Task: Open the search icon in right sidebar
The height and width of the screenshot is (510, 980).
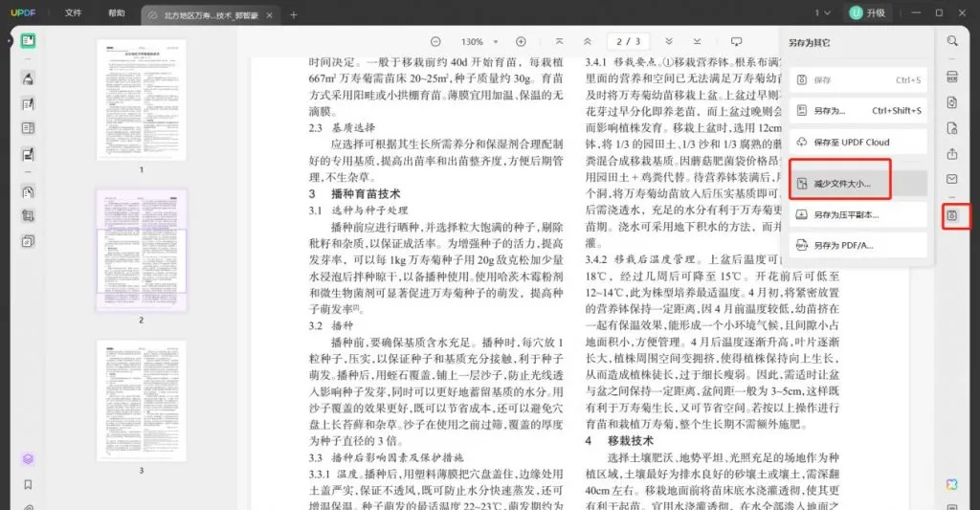Action: 952,41
